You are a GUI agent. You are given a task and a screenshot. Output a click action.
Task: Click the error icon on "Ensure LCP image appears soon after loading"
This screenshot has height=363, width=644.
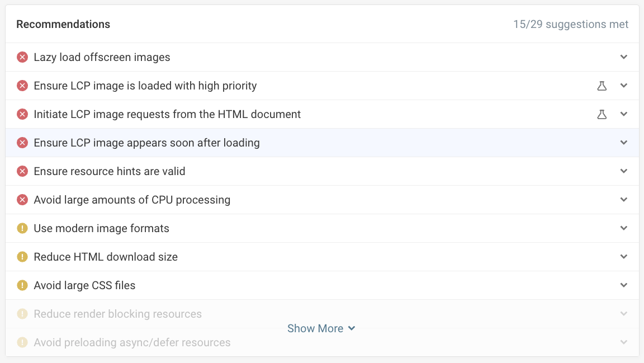pos(22,143)
